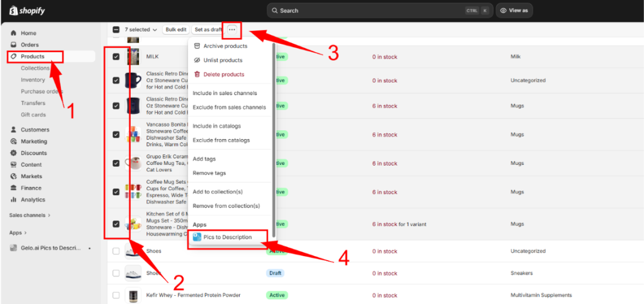Check the Kefir Whey product checkbox

(x=116, y=295)
